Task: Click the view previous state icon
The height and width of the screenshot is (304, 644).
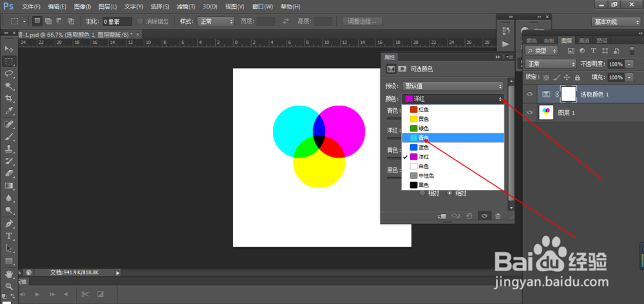Action: click(x=455, y=216)
